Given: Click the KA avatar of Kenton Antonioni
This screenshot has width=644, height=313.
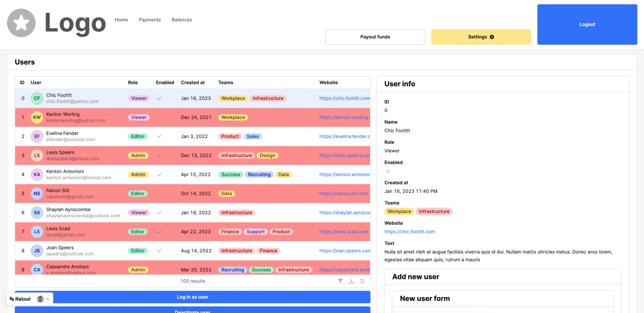Looking at the screenshot, I should coord(37,174).
